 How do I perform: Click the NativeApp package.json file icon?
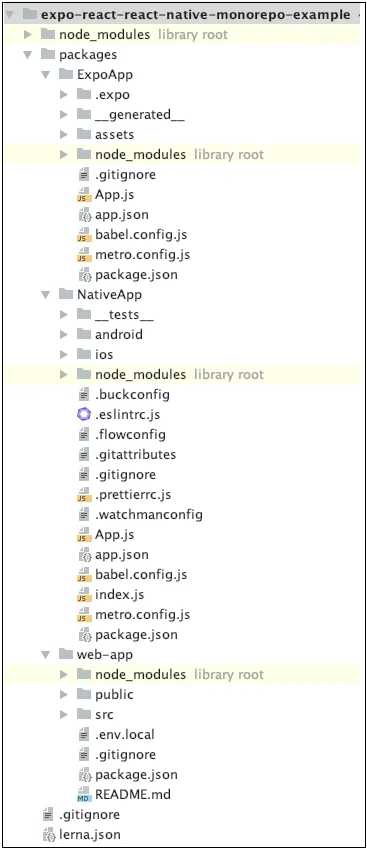(x=85, y=635)
